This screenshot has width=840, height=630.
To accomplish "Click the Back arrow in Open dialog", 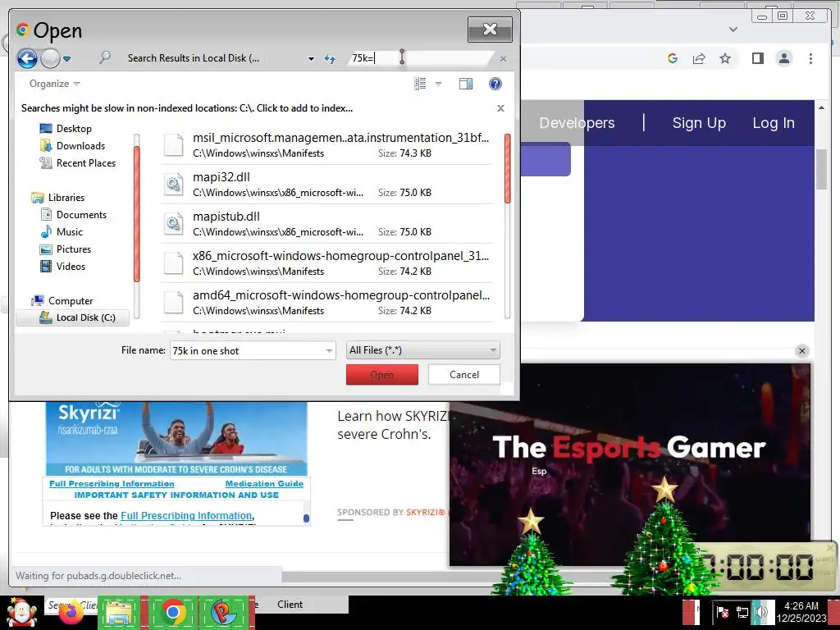I will click(27, 58).
